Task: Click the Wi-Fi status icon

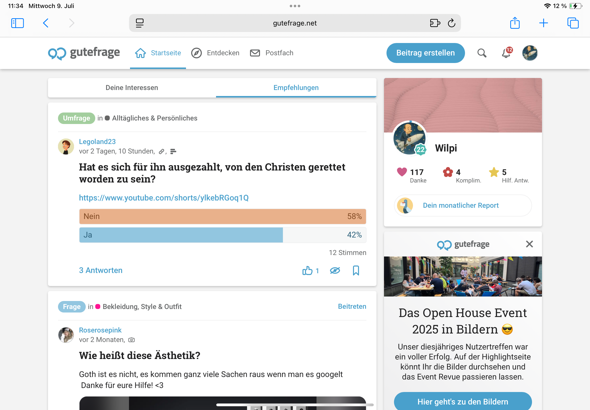Action: pos(547,6)
